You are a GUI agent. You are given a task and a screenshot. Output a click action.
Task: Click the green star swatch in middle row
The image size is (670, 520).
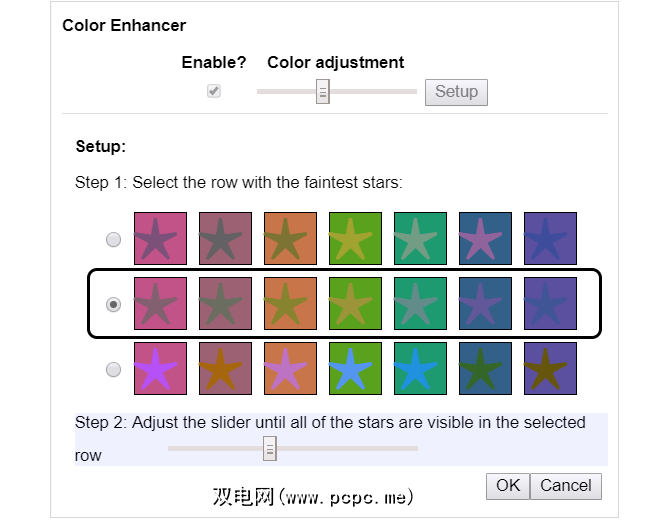(355, 304)
